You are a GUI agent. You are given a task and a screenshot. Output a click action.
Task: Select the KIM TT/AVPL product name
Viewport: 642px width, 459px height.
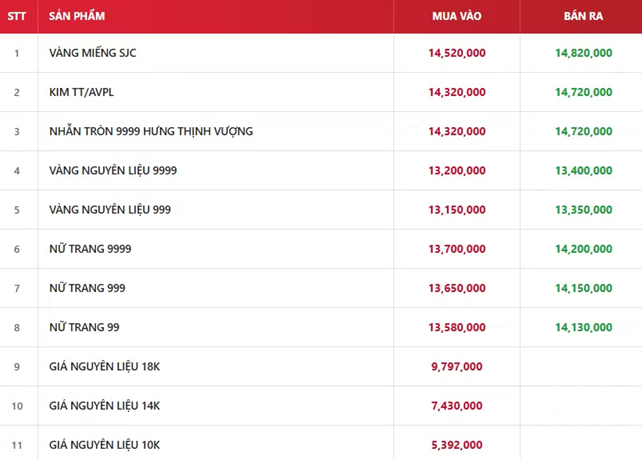[x=81, y=92]
